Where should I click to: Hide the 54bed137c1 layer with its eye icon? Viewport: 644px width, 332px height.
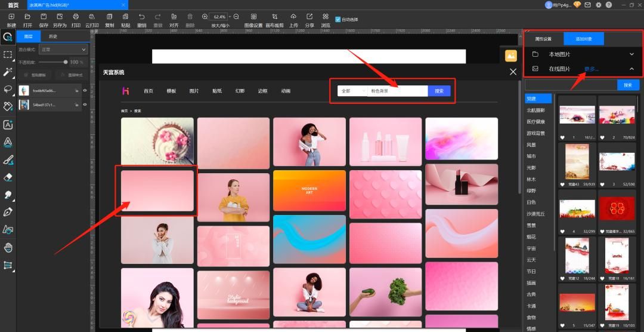pos(85,104)
